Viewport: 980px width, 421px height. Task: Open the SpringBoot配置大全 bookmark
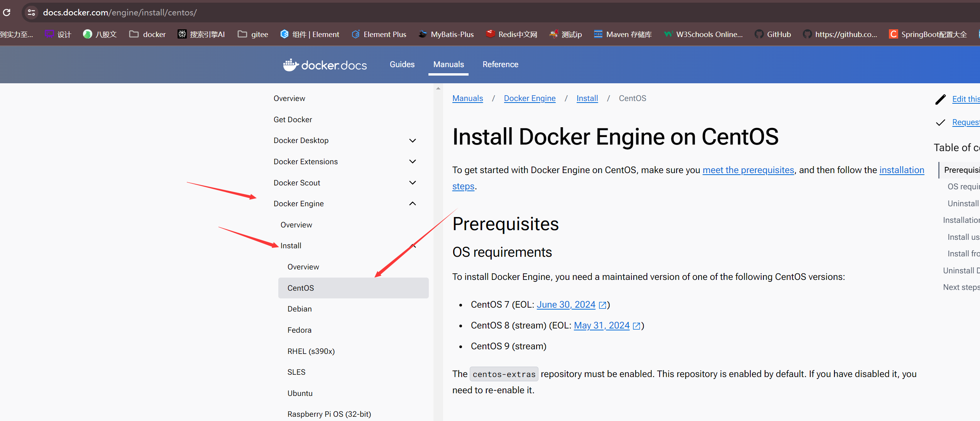(928, 34)
